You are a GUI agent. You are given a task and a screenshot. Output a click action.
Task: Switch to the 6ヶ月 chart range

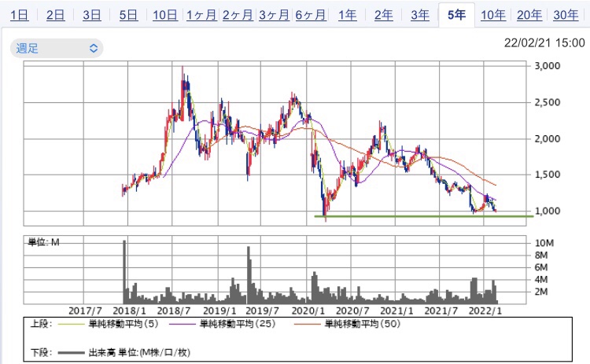(x=311, y=15)
